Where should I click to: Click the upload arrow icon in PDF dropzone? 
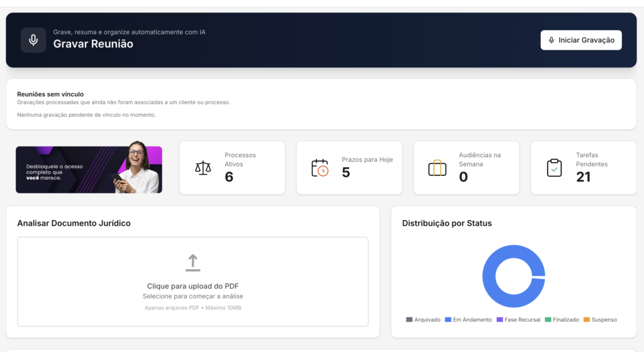click(x=192, y=263)
